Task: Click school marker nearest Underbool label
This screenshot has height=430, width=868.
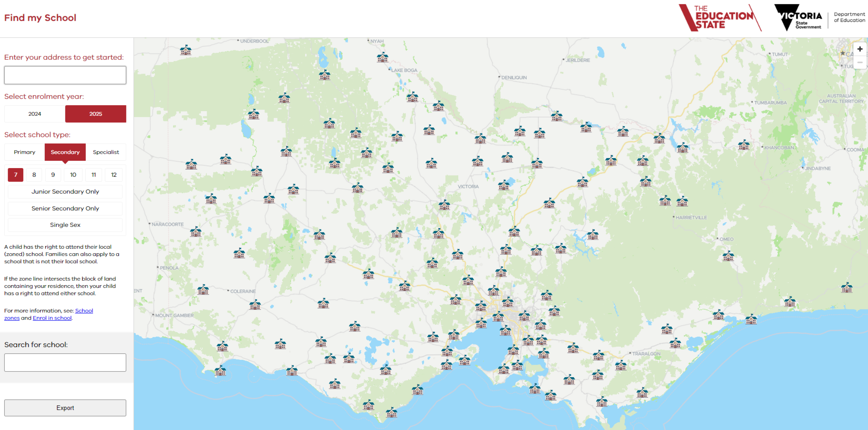Action: (186, 50)
